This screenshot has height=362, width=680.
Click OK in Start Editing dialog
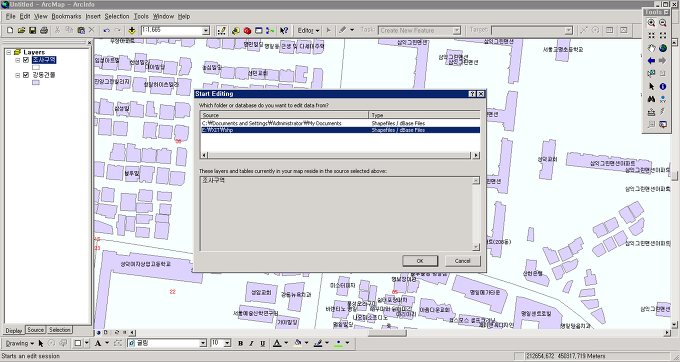420,261
